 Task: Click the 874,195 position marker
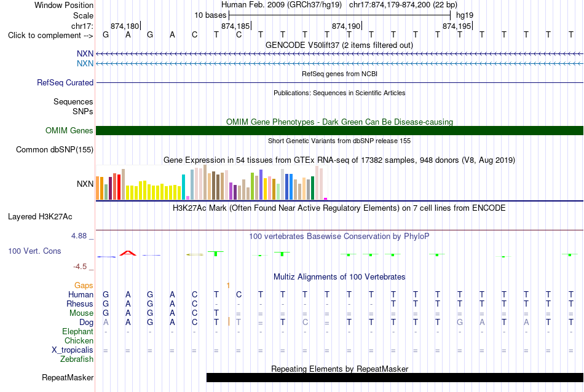[456, 26]
